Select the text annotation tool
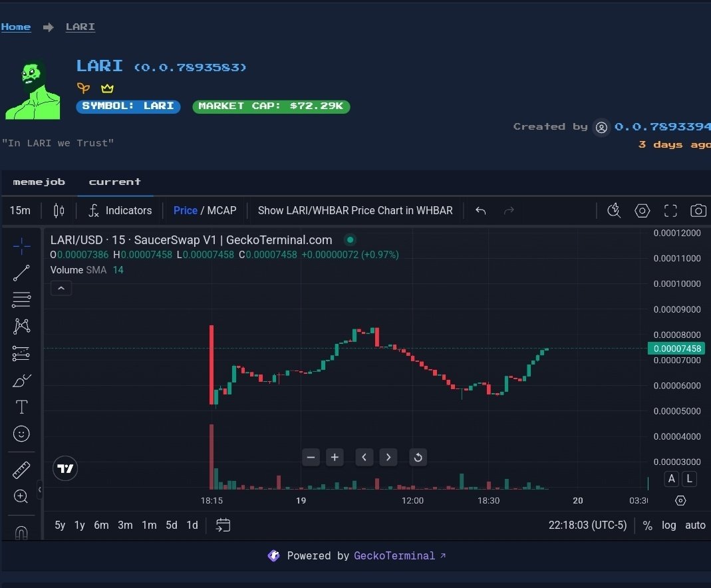The image size is (711, 588). (21, 406)
